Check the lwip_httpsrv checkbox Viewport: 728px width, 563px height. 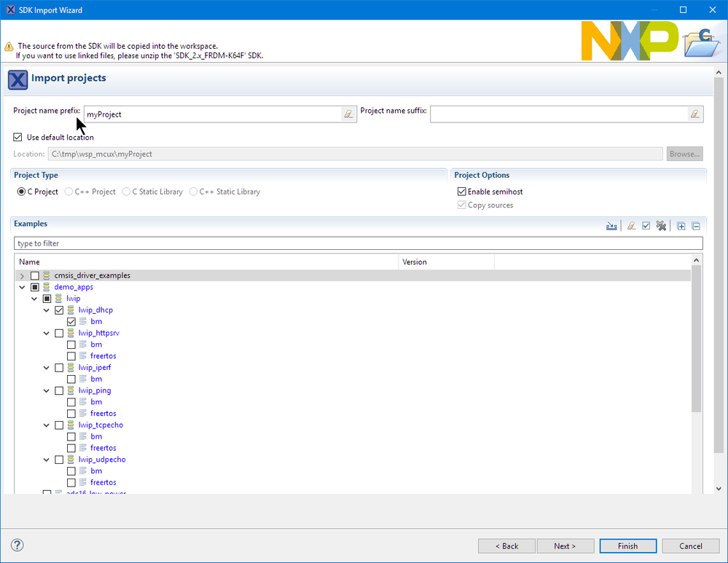(x=59, y=334)
